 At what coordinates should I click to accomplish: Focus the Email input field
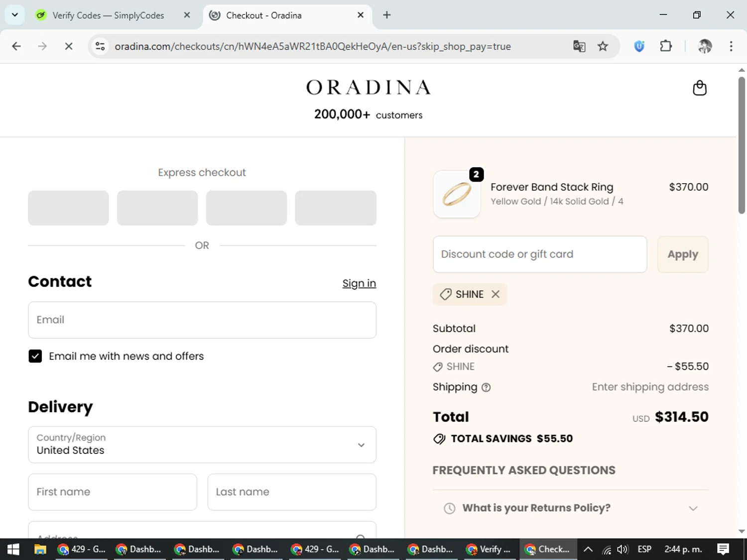202,320
